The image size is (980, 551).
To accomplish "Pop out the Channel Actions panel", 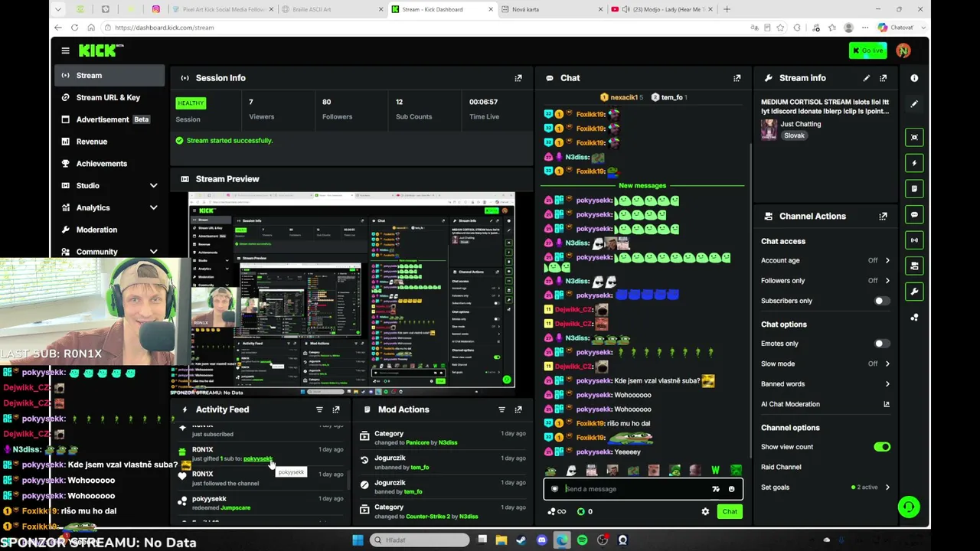I will (884, 217).
